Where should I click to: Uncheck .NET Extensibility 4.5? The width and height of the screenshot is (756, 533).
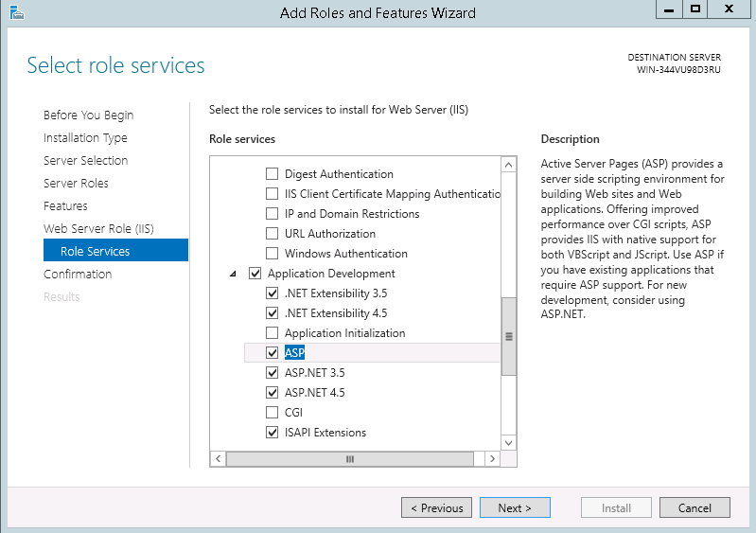click(x=272, y=313)
